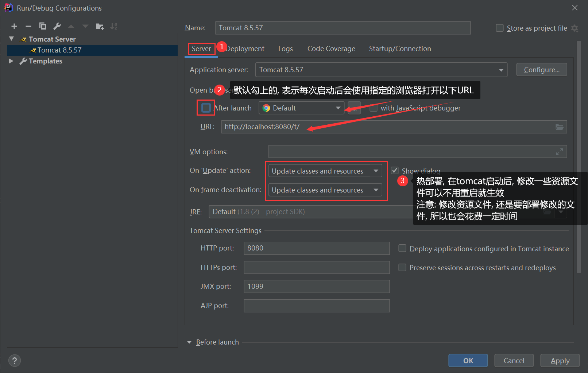This screenshot has height=373, width=588.
Task: Uncheck the Show dialog checkbox
Action: coord(395,171)
